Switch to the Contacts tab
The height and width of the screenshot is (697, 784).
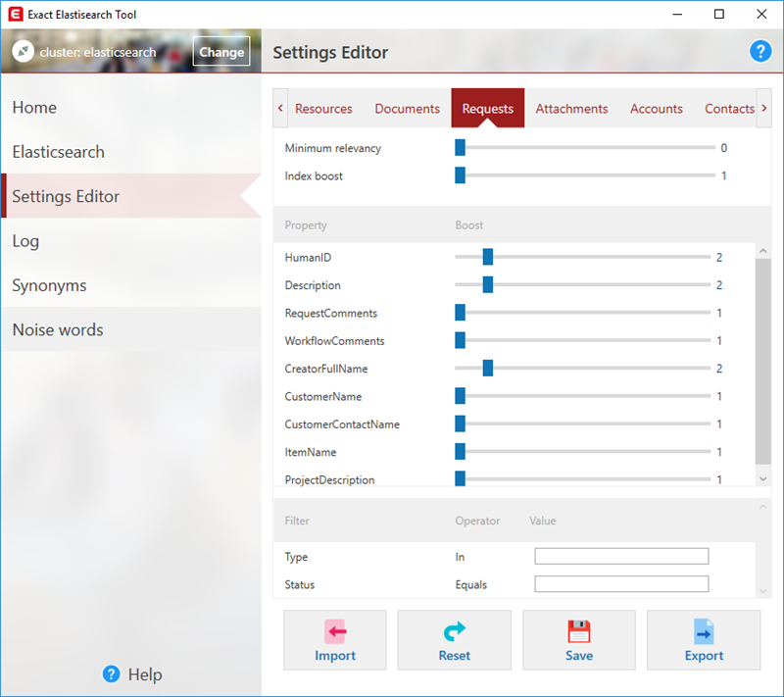click(x=729, y=109)
